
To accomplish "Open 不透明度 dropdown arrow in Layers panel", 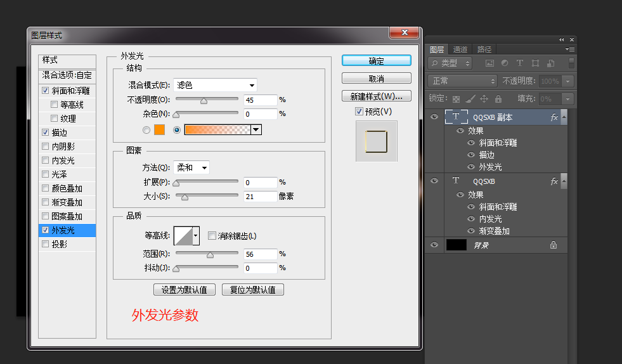I will point(568,81).
